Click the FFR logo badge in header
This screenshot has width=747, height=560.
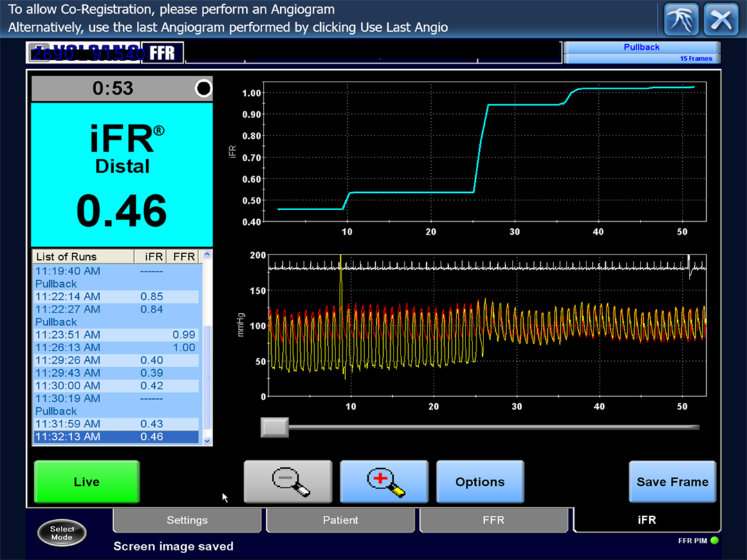pyautogui.click(x=163, y=53)
